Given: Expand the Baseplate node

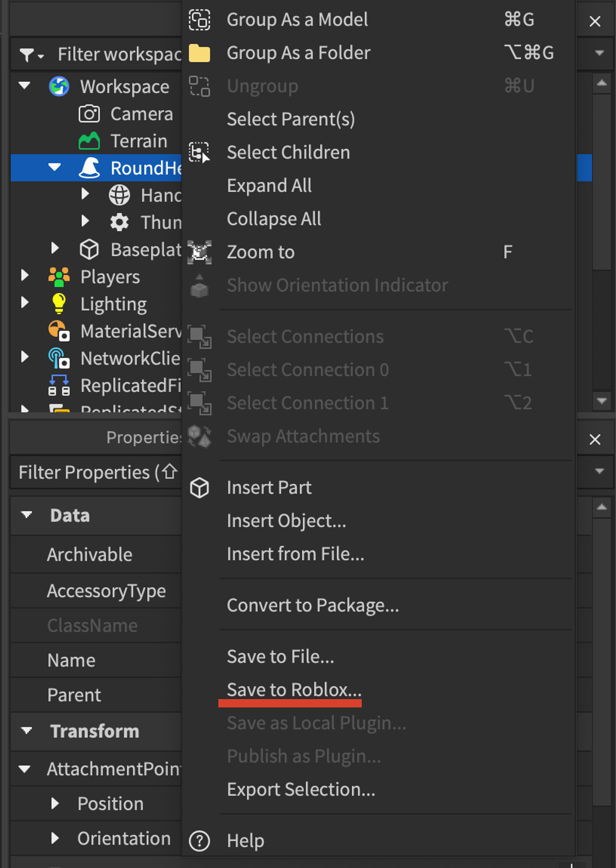Looking at the screenshot, I should tap(55, 248).
